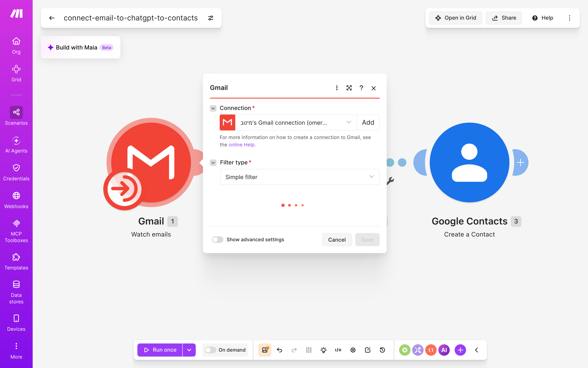Image resolution: width=588 pixels, height=368 pixels.
Task: Open scenario inputs and outputs I/O icon
Action: [x=338, y=350]
